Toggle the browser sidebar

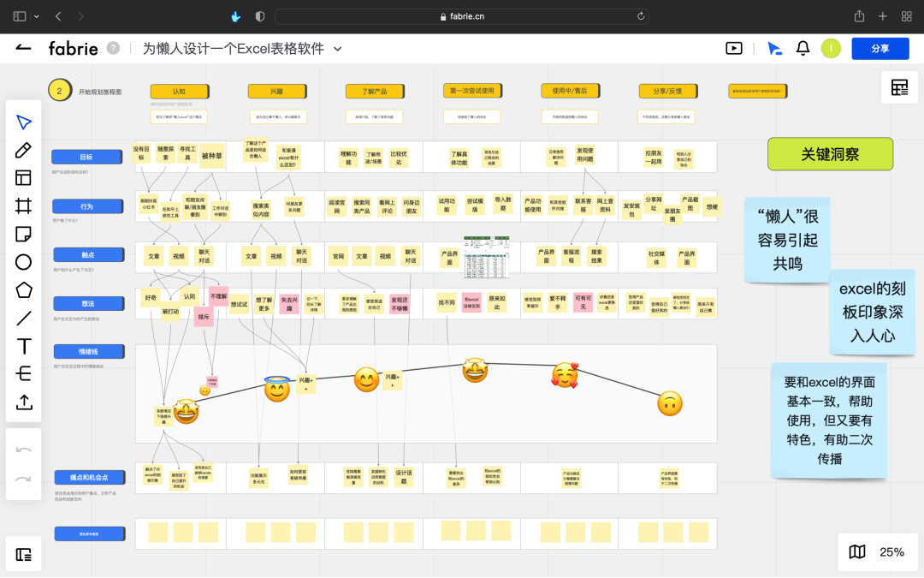click(x=20, y=16)
